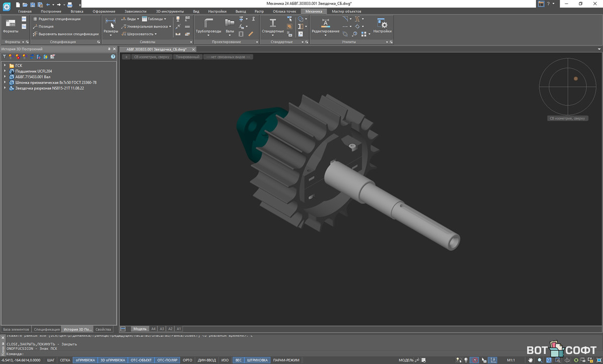Toggle оПРИВЯЗКА object snap
603x364 pixels.
coord(85,360)
